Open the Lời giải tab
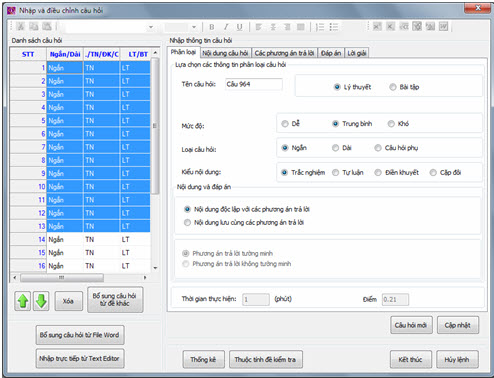 tap(357, 53)
